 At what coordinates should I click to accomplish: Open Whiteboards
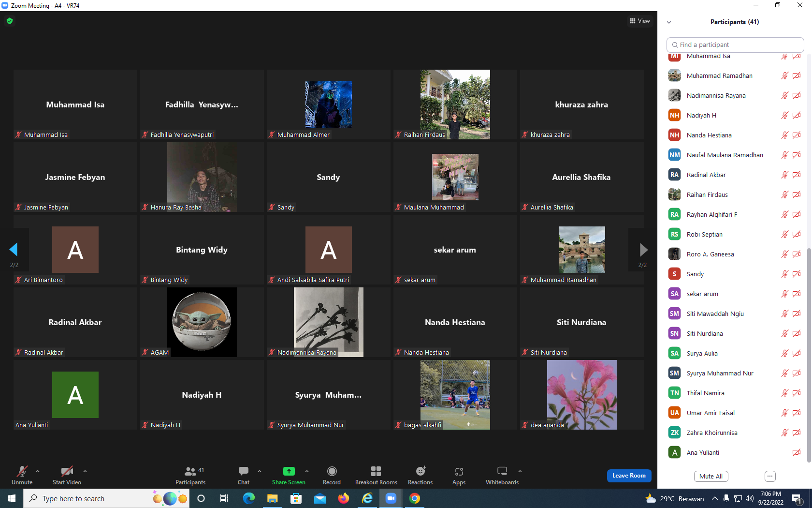[x=502, y=475]
